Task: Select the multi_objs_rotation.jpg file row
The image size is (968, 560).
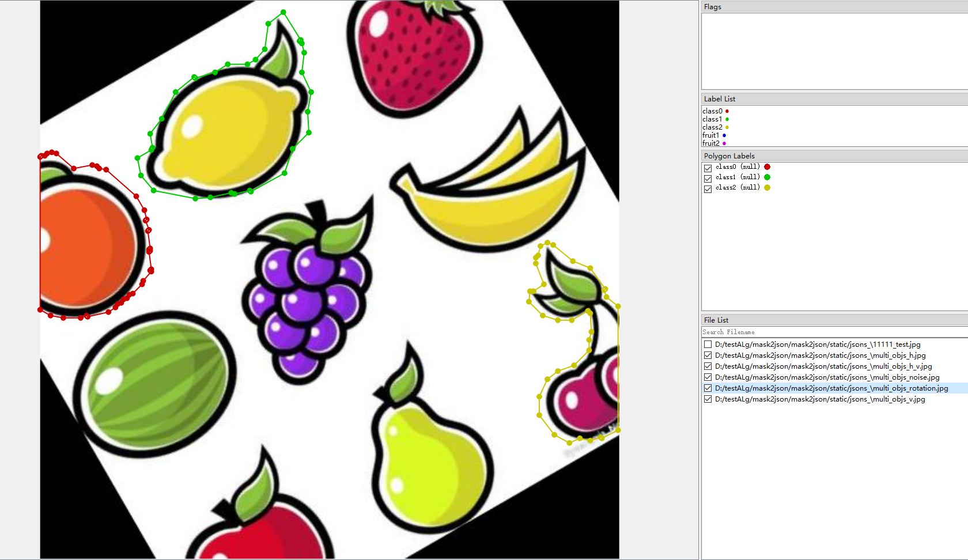Action: pos(834,388)
